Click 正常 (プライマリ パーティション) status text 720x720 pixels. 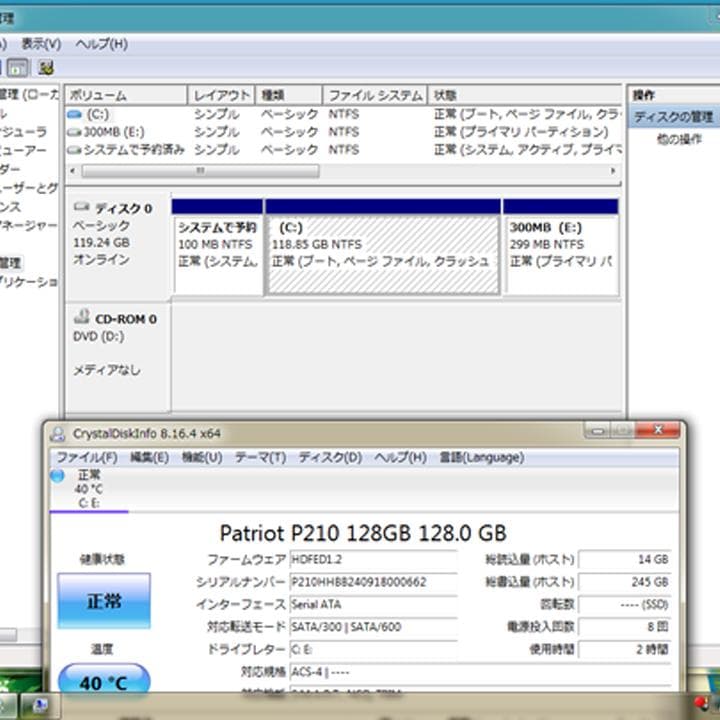pos(521,132)
